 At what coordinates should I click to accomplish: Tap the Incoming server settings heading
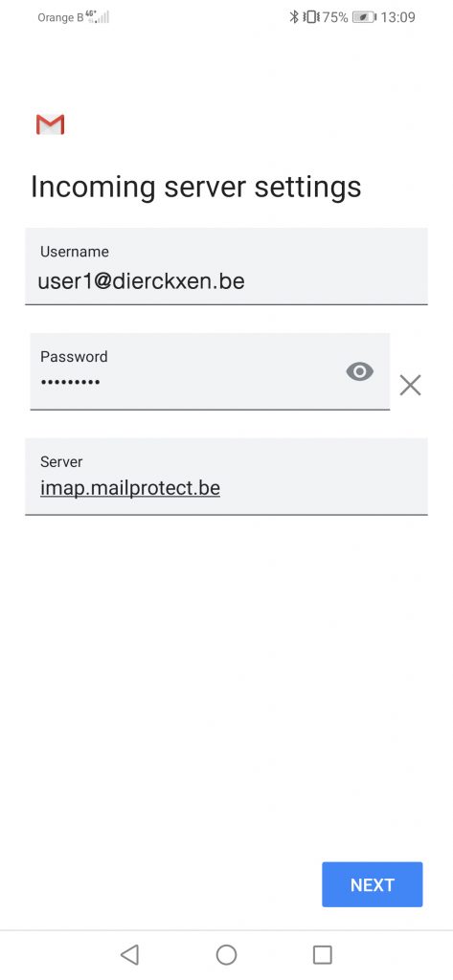195,187
